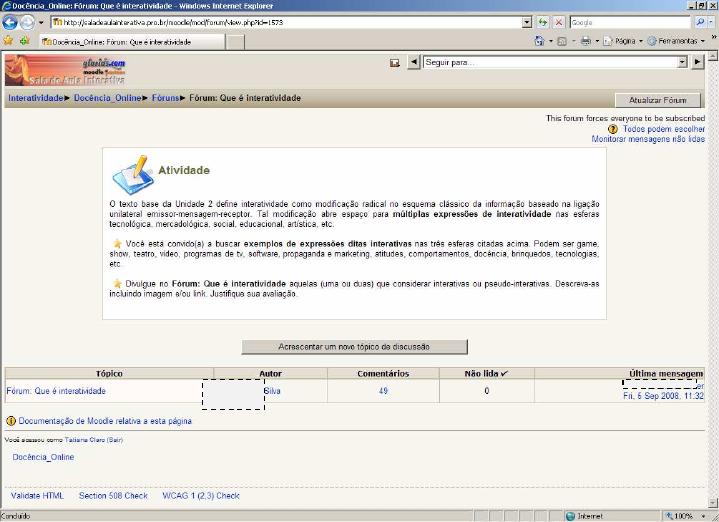
Task: Click the help icon beside Todos podem escolher
Action: [x=613, y=129]
